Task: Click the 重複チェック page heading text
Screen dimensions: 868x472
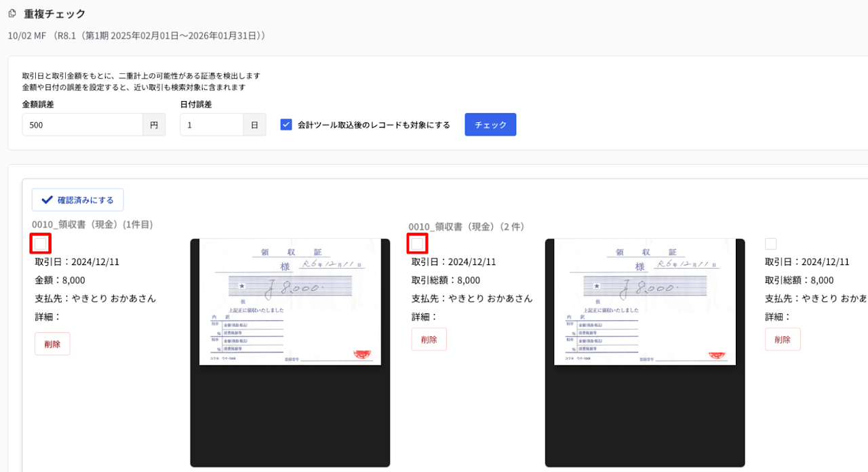Action: tap(55, 14)
